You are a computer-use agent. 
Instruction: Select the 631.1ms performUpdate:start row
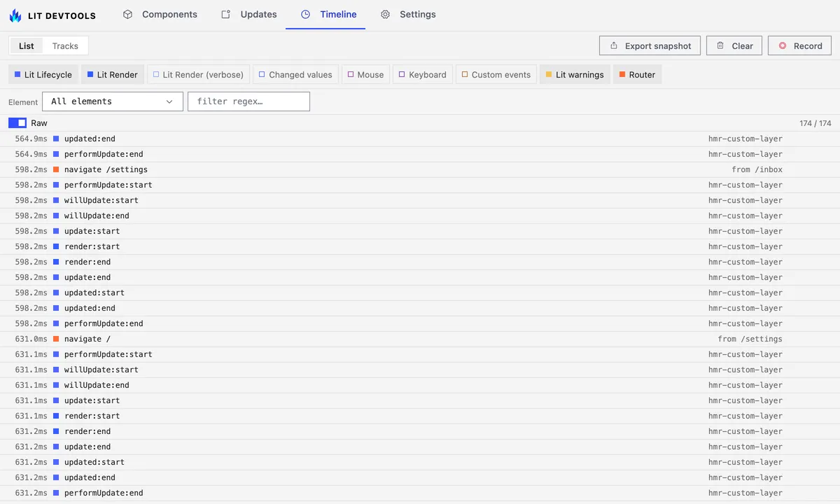[x=420, y=354]
